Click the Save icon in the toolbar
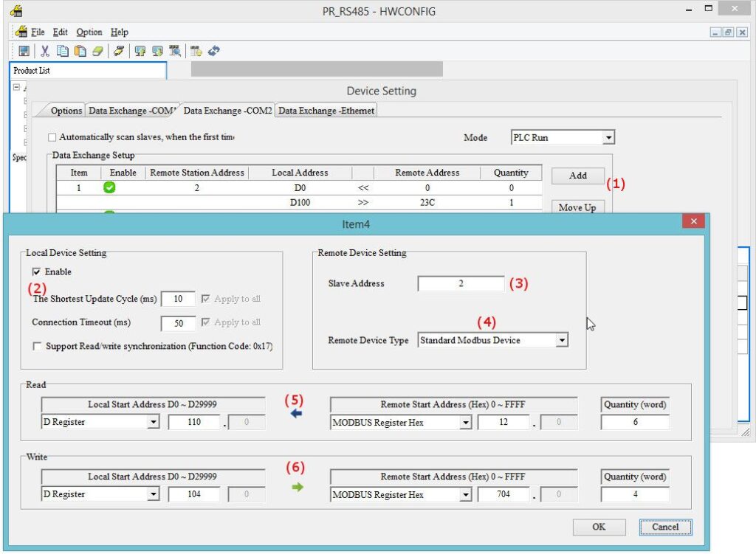The width and height of the screenshot is (756, 554). tap(24, 51)
